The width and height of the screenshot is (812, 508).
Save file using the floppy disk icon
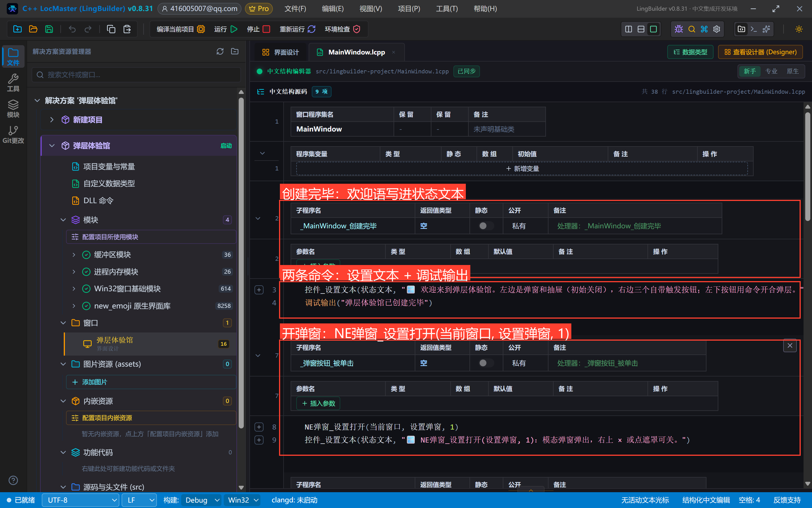click(x=49, y=29)
